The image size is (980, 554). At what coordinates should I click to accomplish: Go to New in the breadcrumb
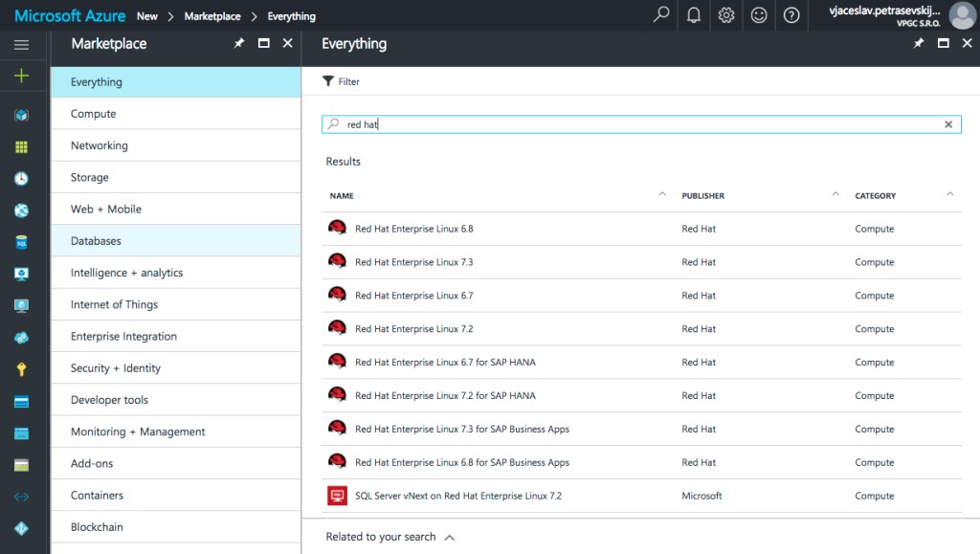(x=146, y=16)
